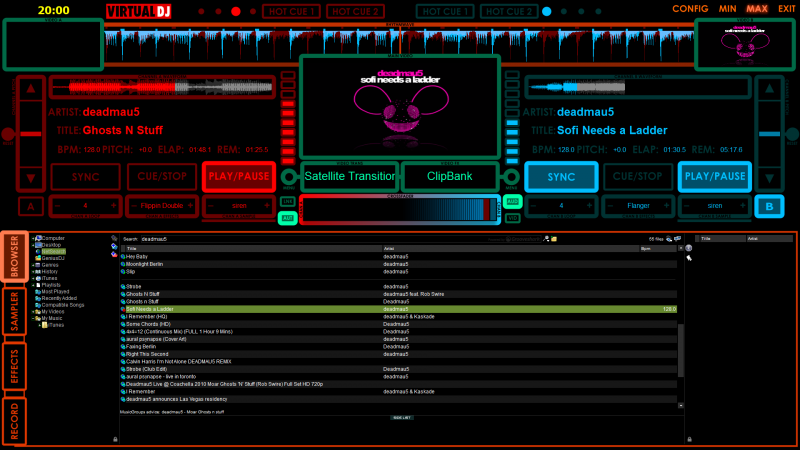This screenshot has width=800, height=450.
Task: Click the lock icon under the folder tree
Action: [115, 439]
